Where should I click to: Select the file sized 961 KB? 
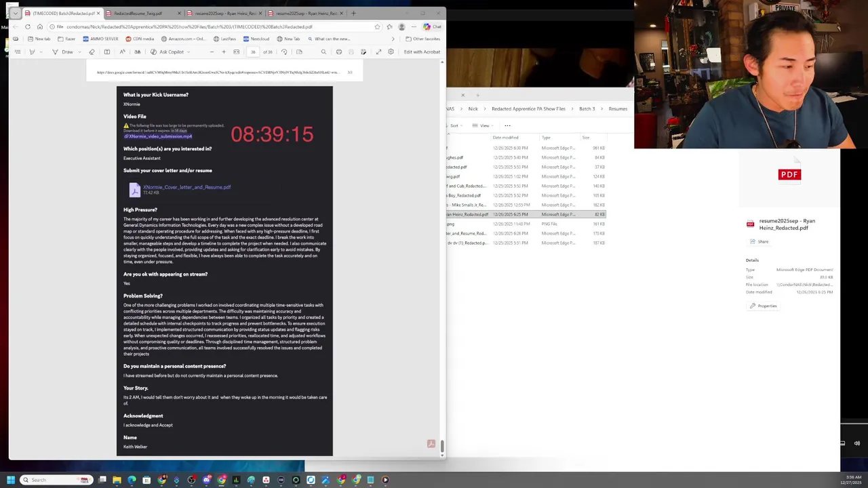526,148
